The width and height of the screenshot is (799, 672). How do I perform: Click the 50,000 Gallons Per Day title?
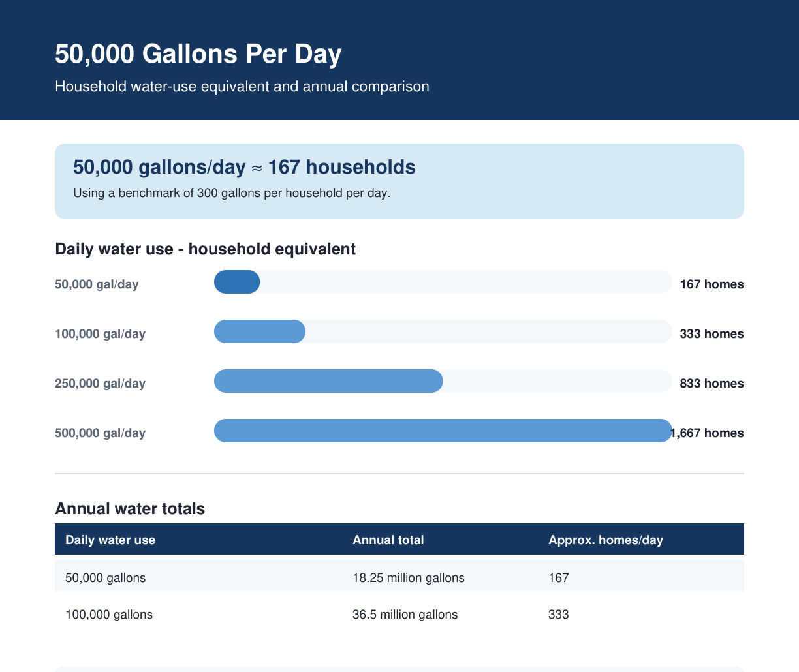(x=198, y=53)
